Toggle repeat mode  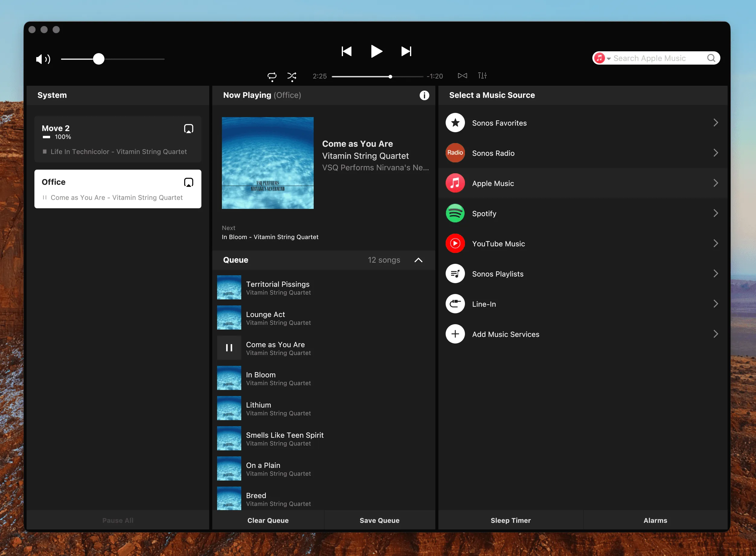(x=272, y=76)
